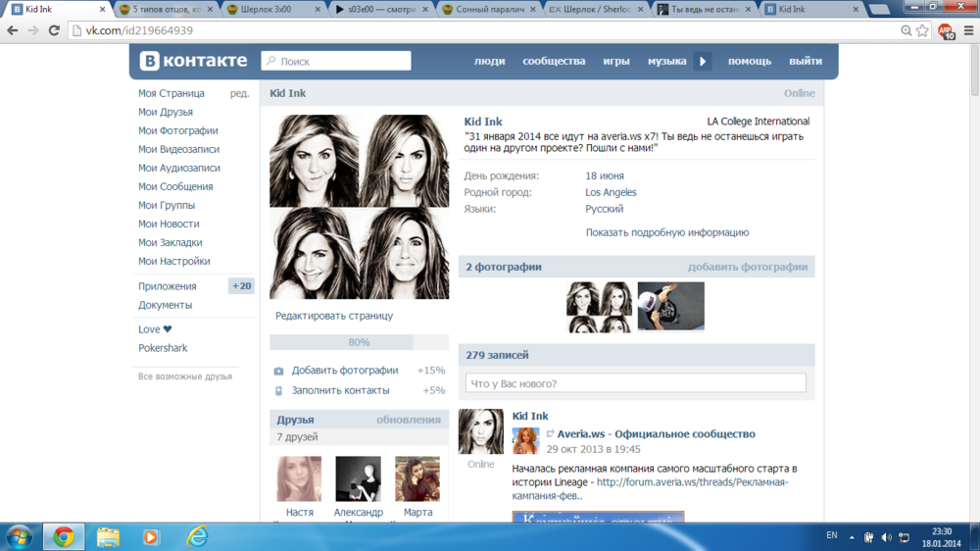
Task: Open 'игры' in the header menu
Action: [616, 61]
